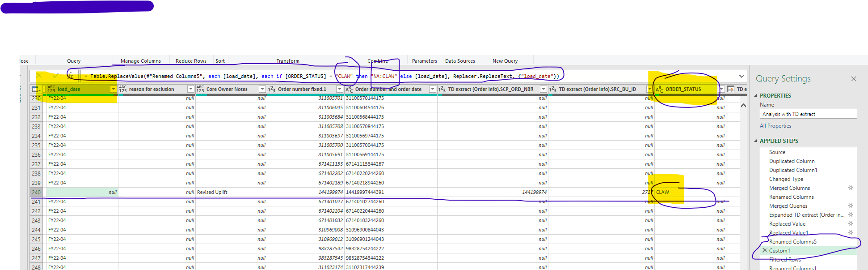Click the Transform ribbon group

pos(288,61)
